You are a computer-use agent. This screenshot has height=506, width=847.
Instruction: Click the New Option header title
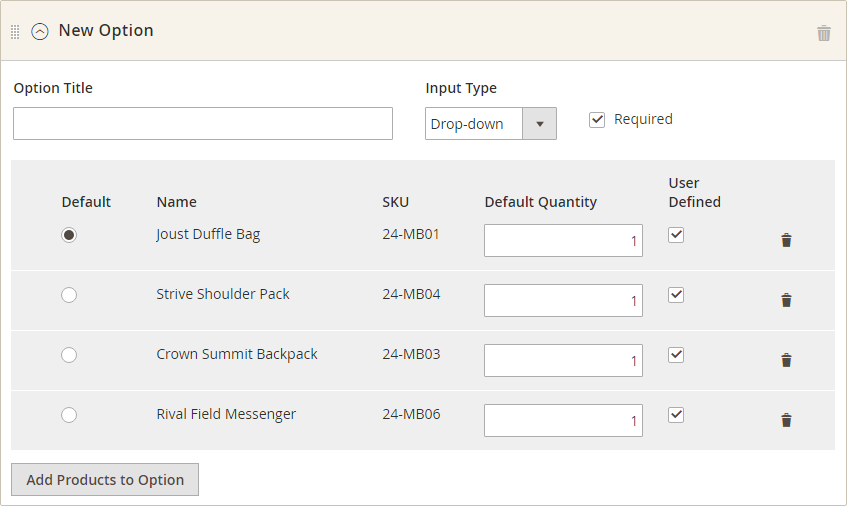[x=106, y=31]
